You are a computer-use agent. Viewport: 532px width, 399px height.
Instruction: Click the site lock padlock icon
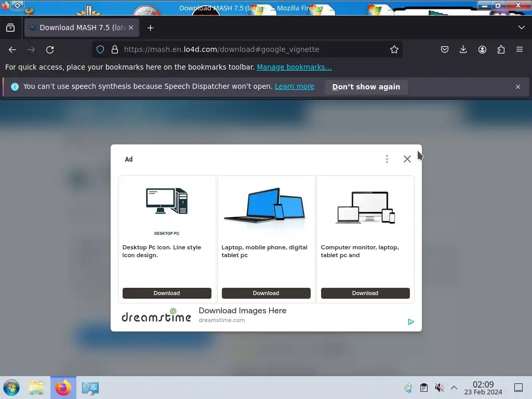point(115,49)
